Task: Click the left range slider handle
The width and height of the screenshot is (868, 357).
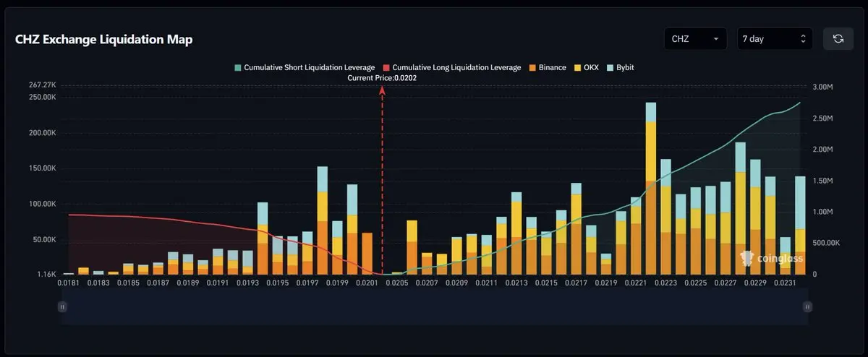Action: coord(62,306)
